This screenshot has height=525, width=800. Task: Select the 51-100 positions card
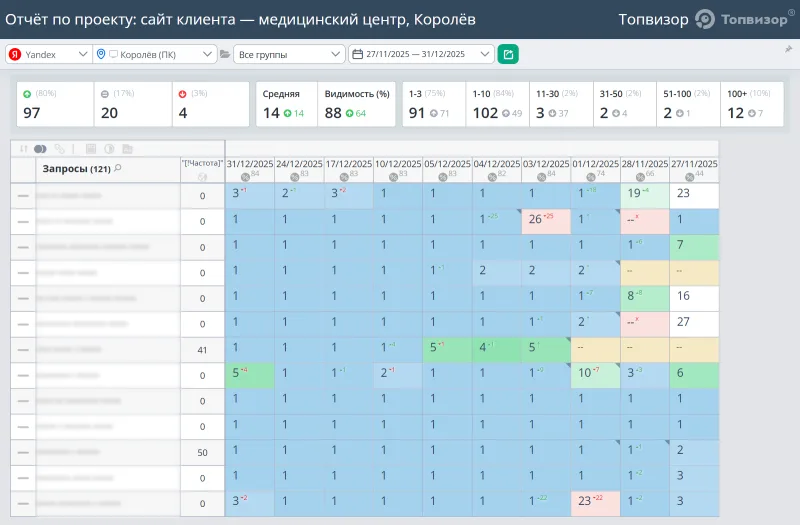coord(688,104)
